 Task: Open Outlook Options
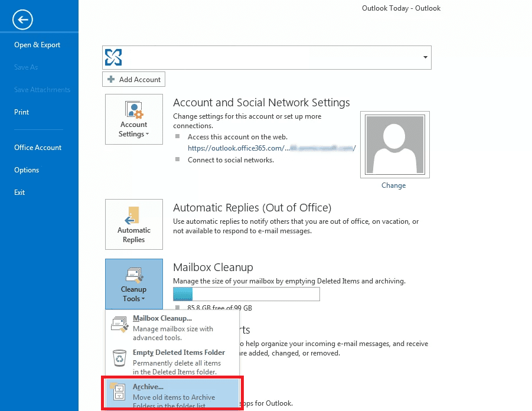(x=27, y=169)
